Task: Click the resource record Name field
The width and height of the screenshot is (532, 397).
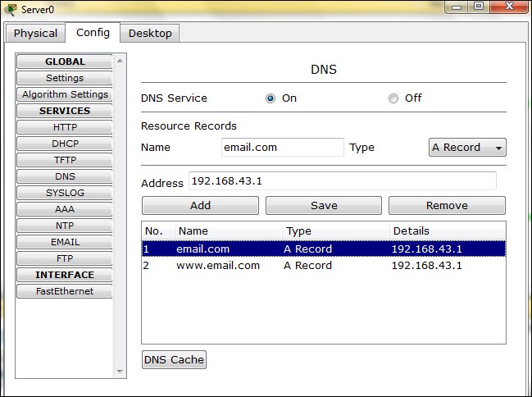Action: pos(283,147)
